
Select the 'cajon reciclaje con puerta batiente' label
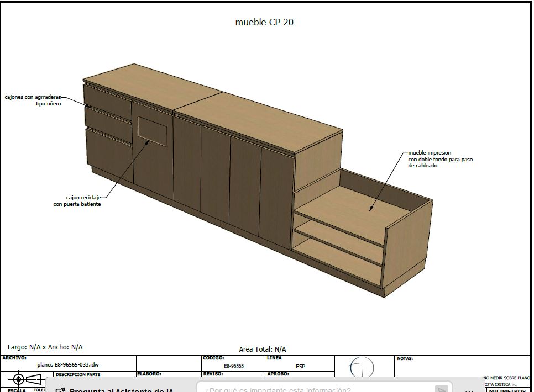coord(77,200)
